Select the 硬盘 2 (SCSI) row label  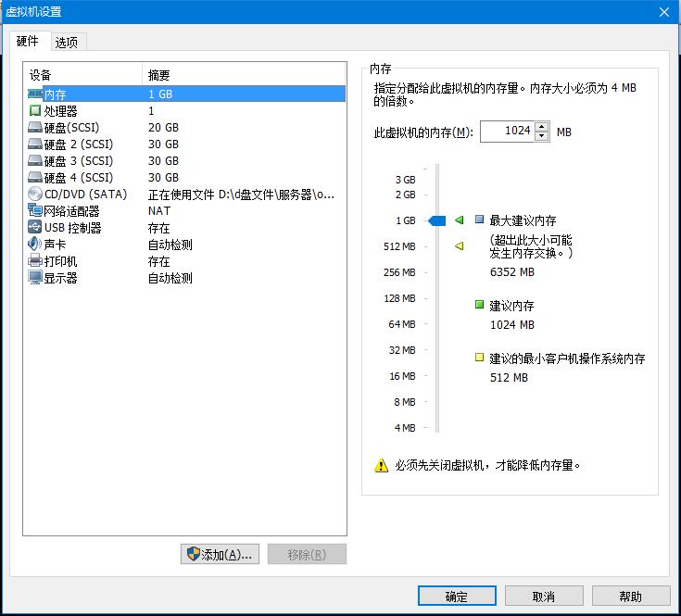[79, 145]
